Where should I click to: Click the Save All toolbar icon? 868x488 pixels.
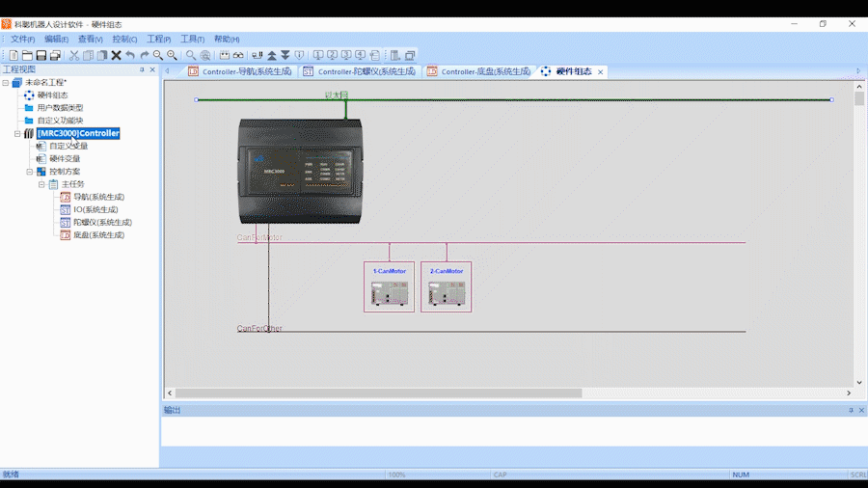(55, 55)
